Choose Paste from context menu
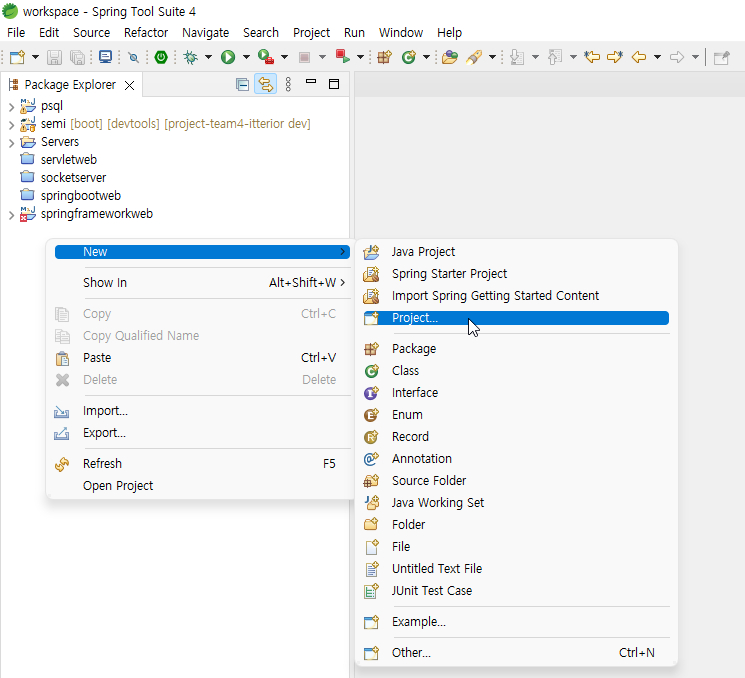Screen dimensions: 745x678 [202, 358]
